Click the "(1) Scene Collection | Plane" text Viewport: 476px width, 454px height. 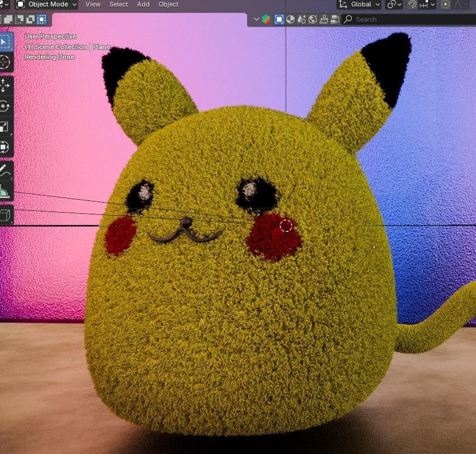pyautogui.click(x=67, y=47)
